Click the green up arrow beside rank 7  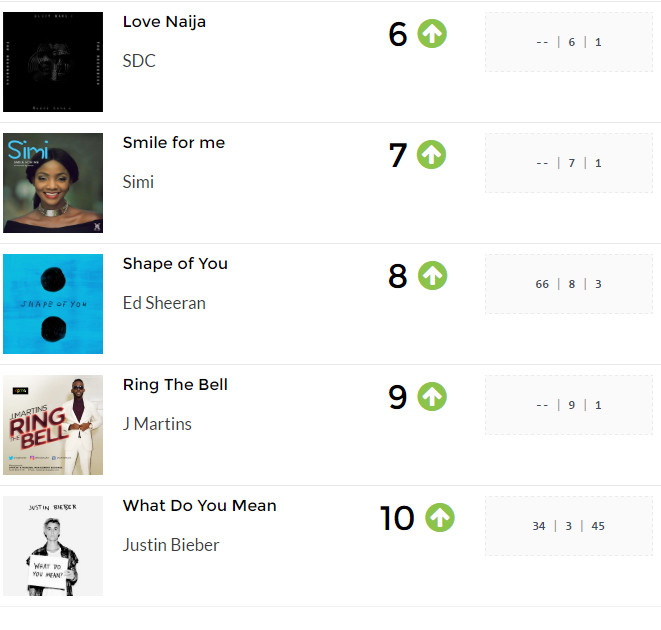pyautogui.click(x=431, y=155)
